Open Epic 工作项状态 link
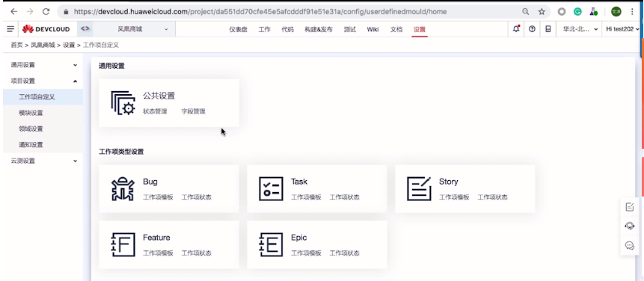 (344, 253)
